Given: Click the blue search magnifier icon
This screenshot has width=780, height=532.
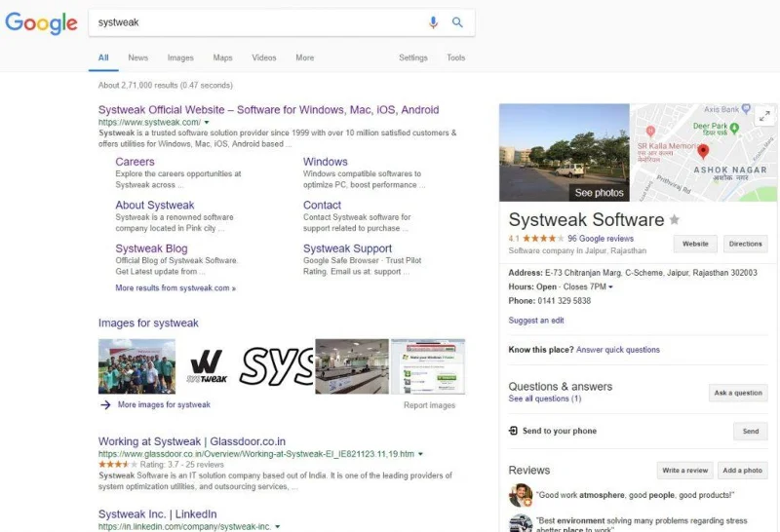Looking at the screenshot, I should [457, 22].
